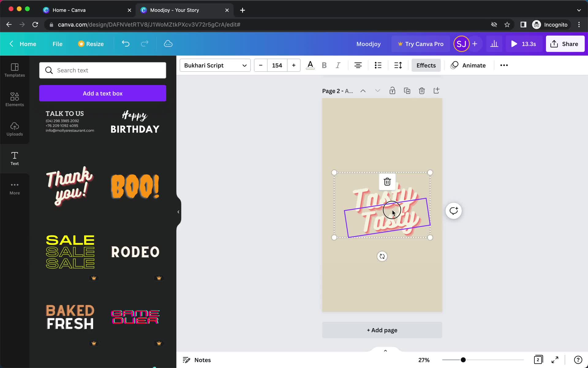
Task: Lock page 2
Action: click(392, 91)
